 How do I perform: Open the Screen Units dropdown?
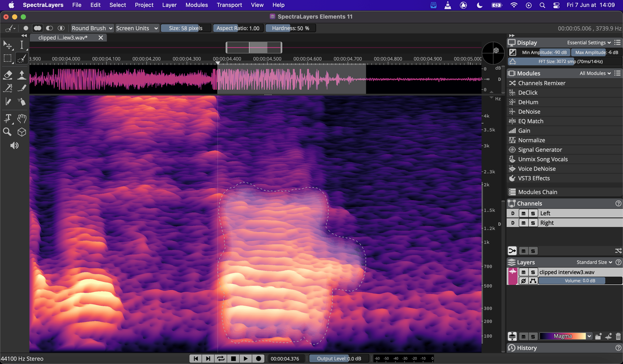(137, 28)
